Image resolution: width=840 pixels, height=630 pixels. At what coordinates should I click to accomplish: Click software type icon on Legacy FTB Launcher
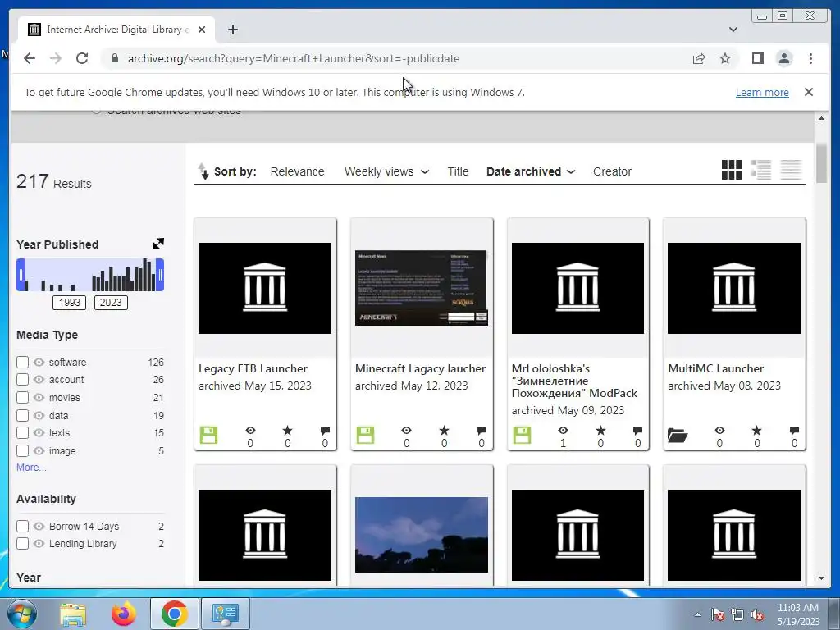point(208,435)
